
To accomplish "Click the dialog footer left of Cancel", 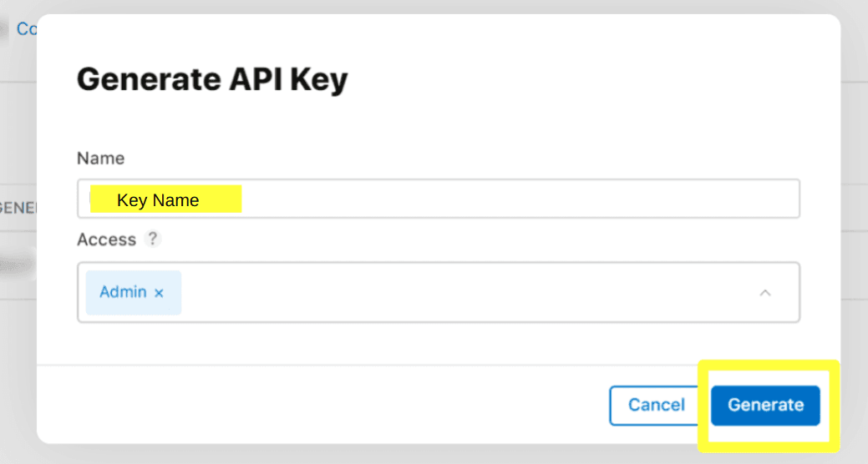I will point(334,405).
